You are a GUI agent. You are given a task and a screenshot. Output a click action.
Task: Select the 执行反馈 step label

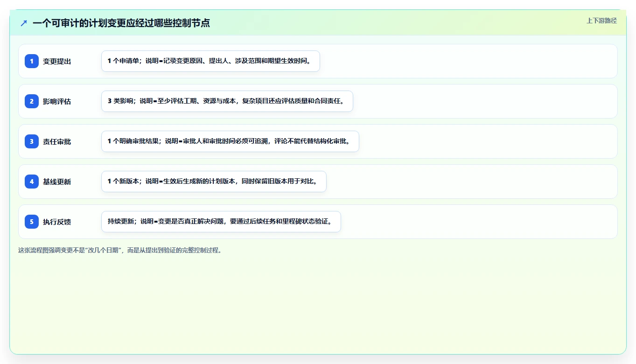click(57, 222)
